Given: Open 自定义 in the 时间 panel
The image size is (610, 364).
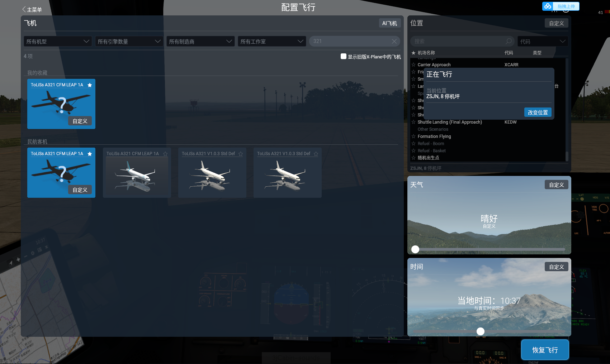Looking at the screenshot, I should pyautogui.click(x=557, y=267).
